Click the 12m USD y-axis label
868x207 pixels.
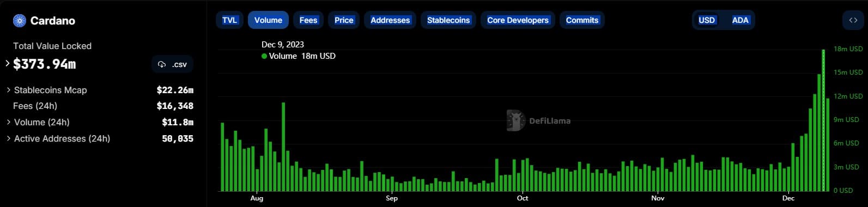pyautogui.click(x=848, y=96)
